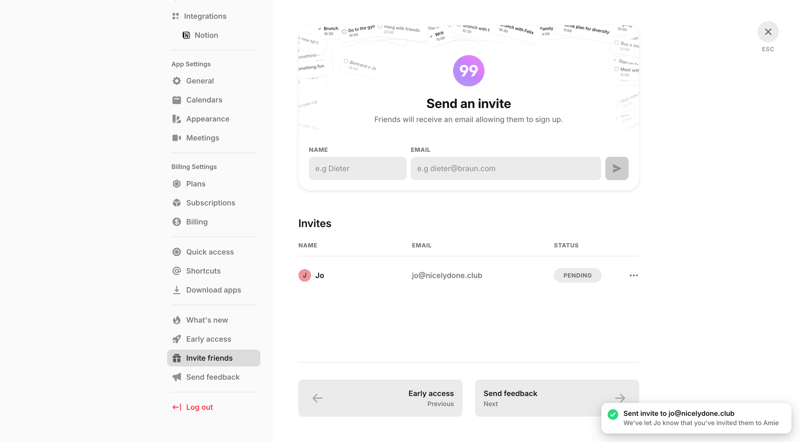The image size is (800, 442).
Task: Select Invite friends in sidebar
Action: pos(214,358)
